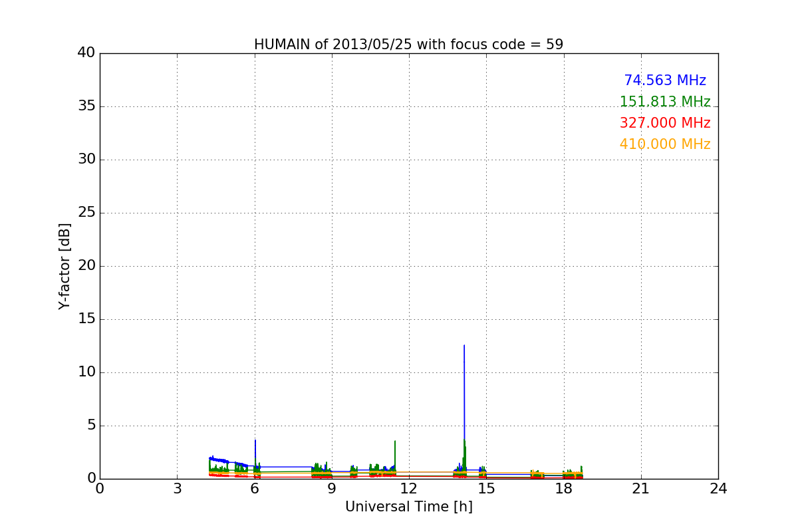Click x-axis tick label 3
The image size is (798, 532).
point(177,488)
